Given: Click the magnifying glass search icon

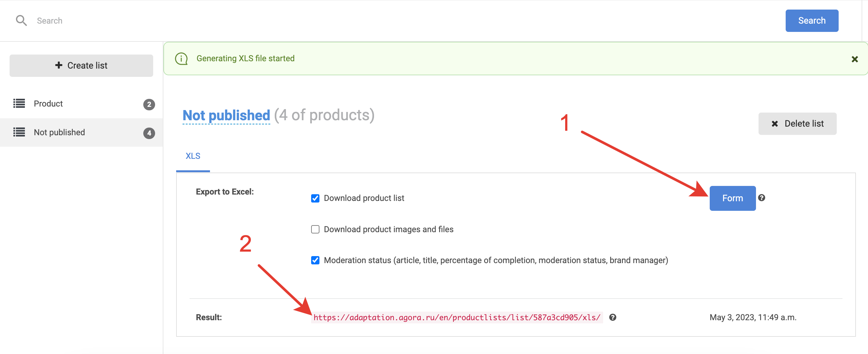Looking at the screenshot, I should pyautogui.click(x=21, y=20).
